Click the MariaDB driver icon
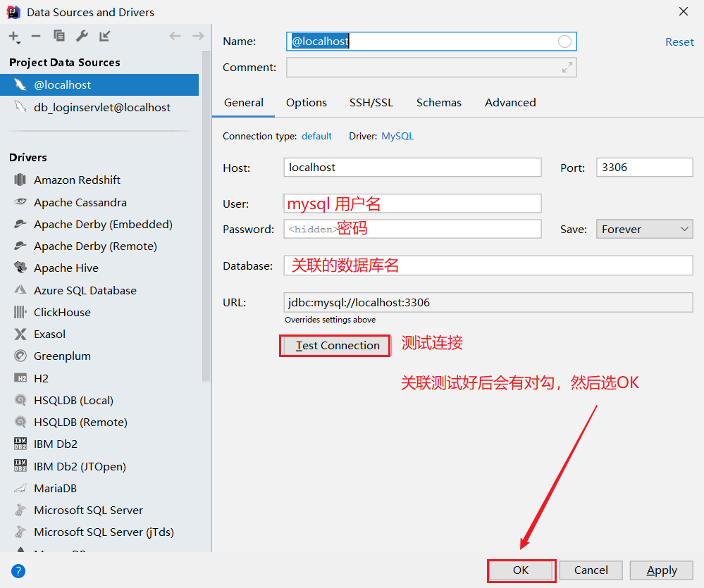The image size is (704, 588). 20,488
